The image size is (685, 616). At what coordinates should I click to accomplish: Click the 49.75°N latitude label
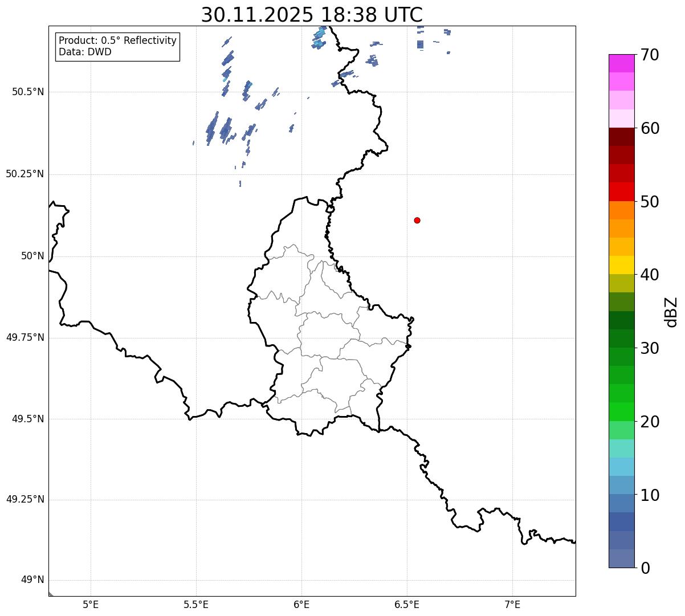(x=25, y=337)
